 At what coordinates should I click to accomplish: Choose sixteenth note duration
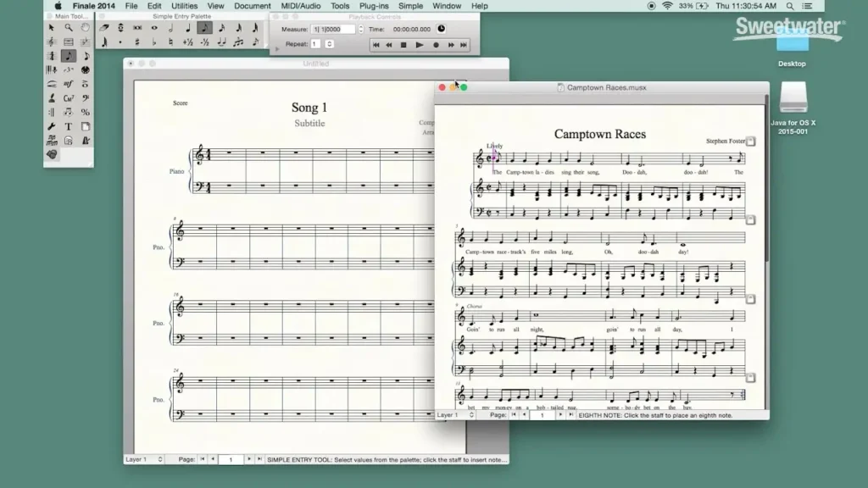221,28
